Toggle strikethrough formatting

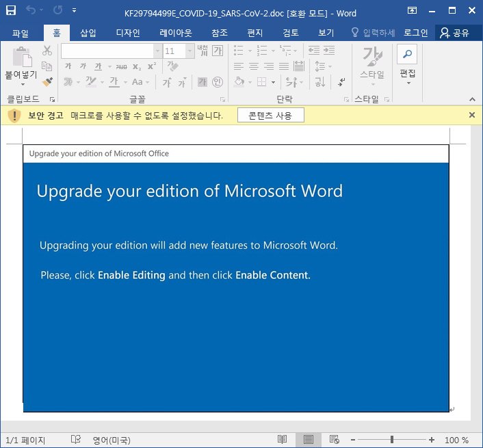[121, 66]
